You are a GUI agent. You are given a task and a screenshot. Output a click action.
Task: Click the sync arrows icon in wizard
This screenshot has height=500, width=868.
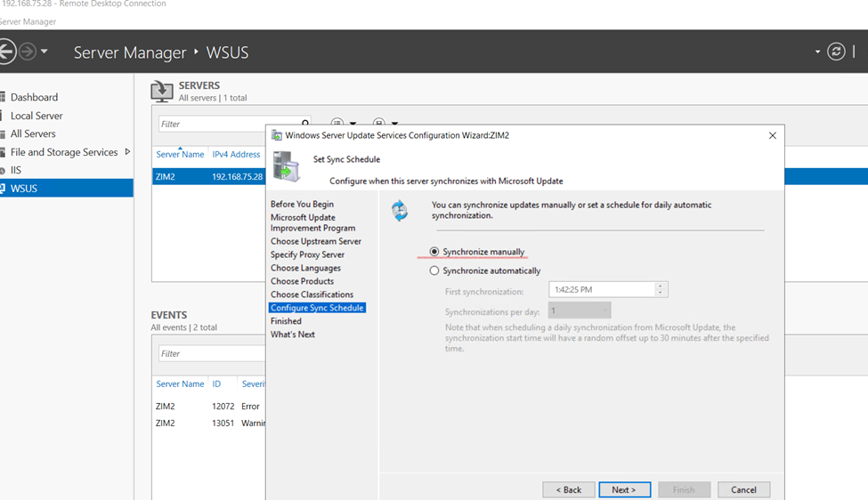tap(400, 211)
